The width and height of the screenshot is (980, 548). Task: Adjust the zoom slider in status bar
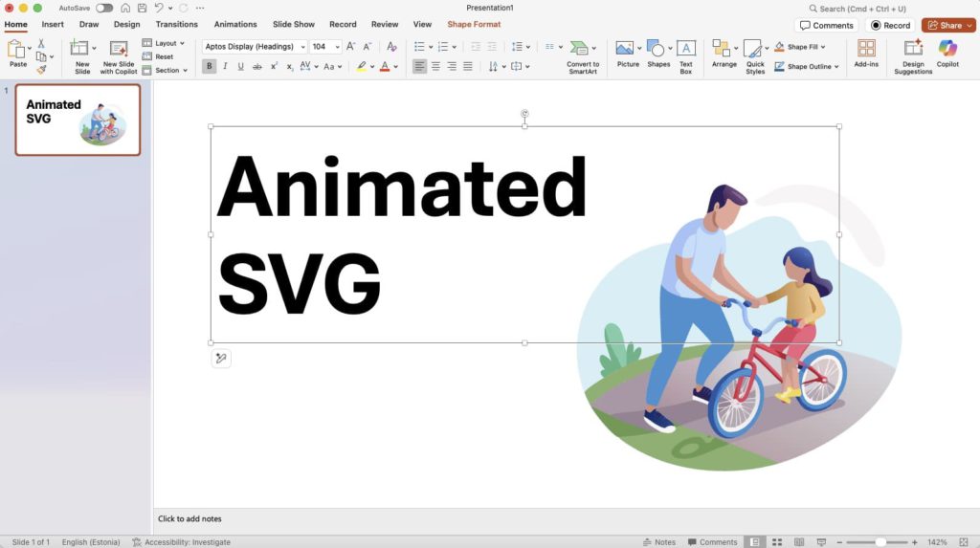(x=880, y=542)
